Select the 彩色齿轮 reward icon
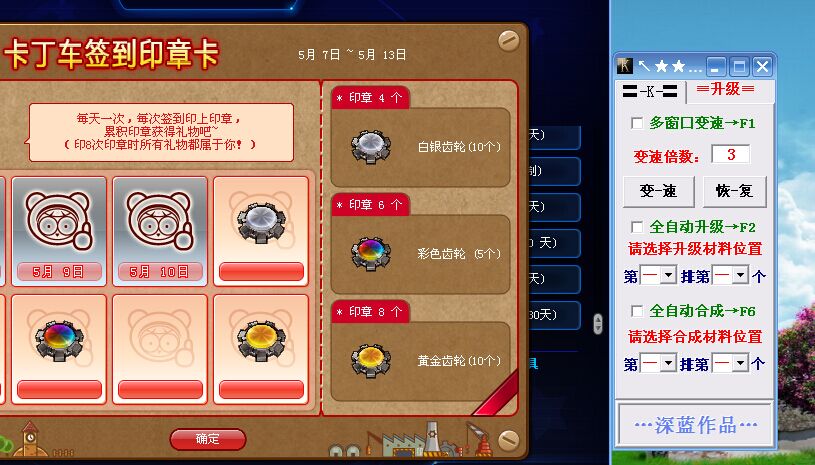815x465 pixels. [x=370, y=254]
